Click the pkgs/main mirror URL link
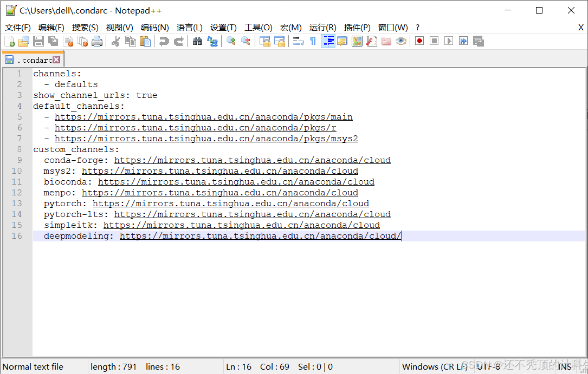 (x=203, y=117)
